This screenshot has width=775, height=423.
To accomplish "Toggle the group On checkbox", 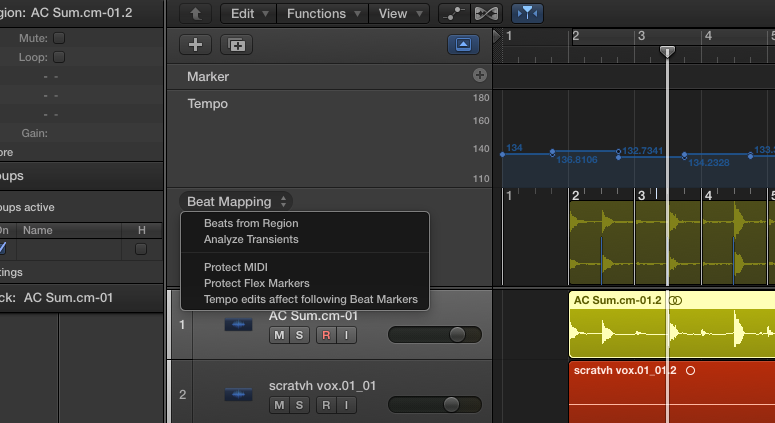I will 2,248.
